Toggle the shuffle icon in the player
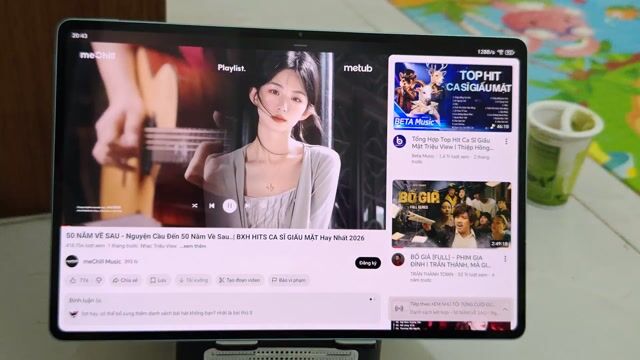This screenshot has width=640, height=360. point(195,206)
